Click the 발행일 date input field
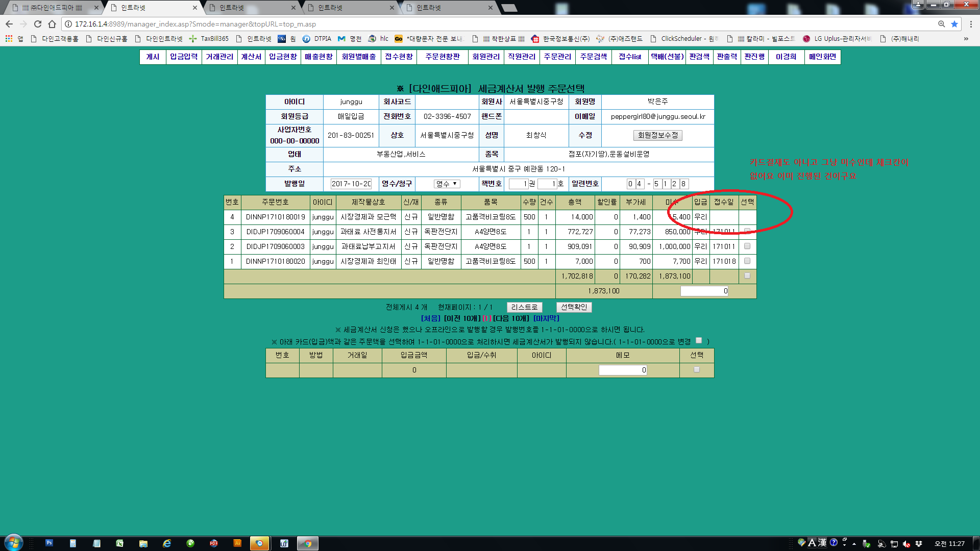The height and width of the screenshot is (551, 980). point(351,184)
